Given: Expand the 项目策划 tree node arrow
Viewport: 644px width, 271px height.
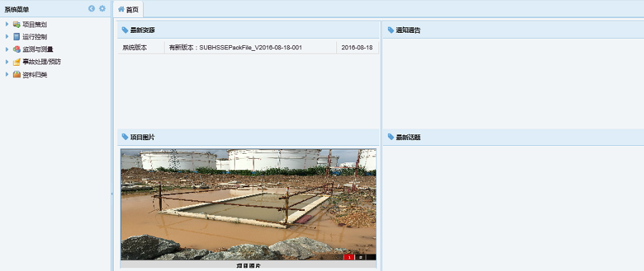Looking at the screenshot, I should coord(7,24).
